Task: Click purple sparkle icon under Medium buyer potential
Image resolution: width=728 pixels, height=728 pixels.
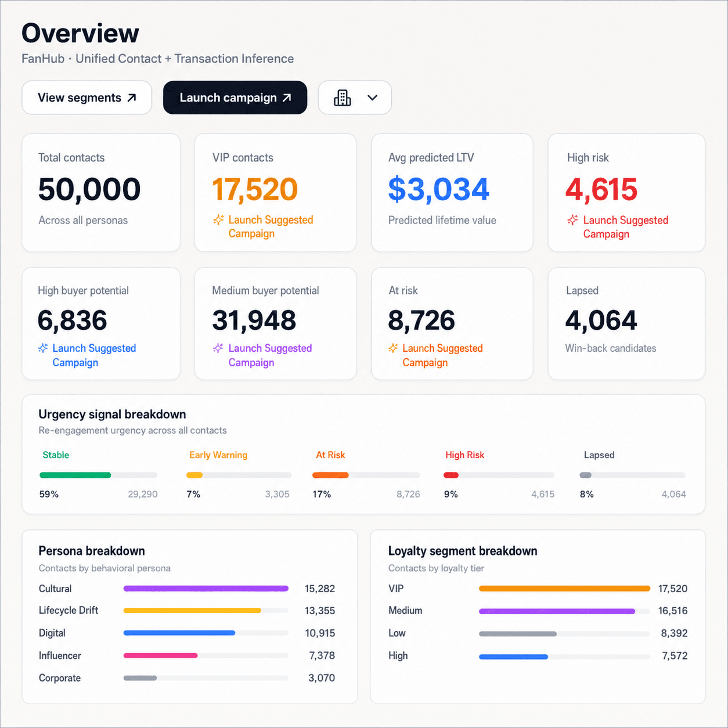Action: click(218, 348)
